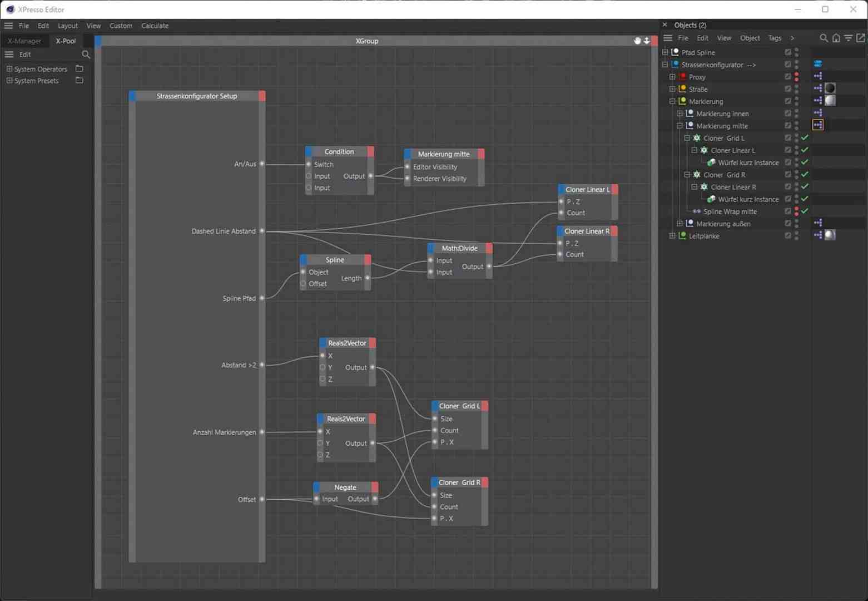Click the pop-out window icon in Objects panel
Screen dimensions: 868x601
(x=861, y=38)
